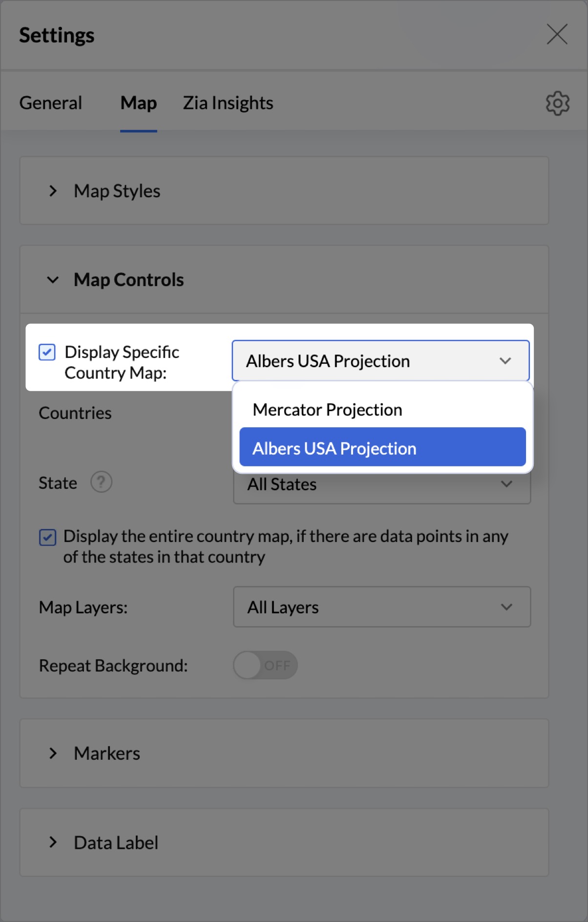Select Mercator Projection from the list

pyautogui.click(x=327, y=410)
